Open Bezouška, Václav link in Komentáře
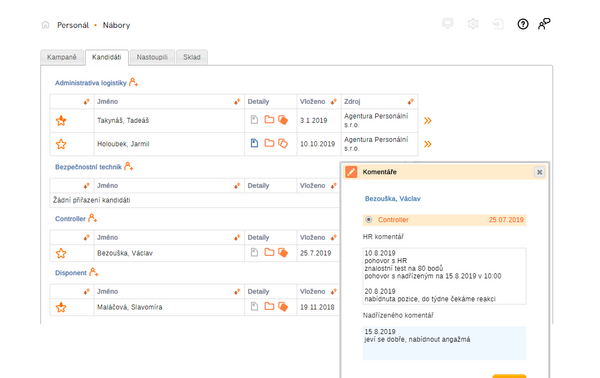Image resolution: width=600 pixels, height=378 pixels. pos(393,199)
